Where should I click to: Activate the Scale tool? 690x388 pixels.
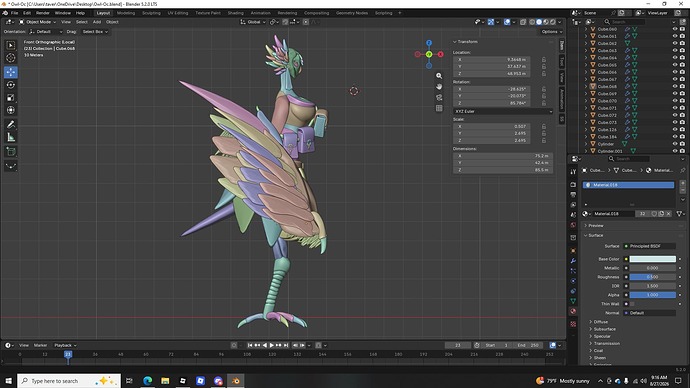(x=11, y=98)
